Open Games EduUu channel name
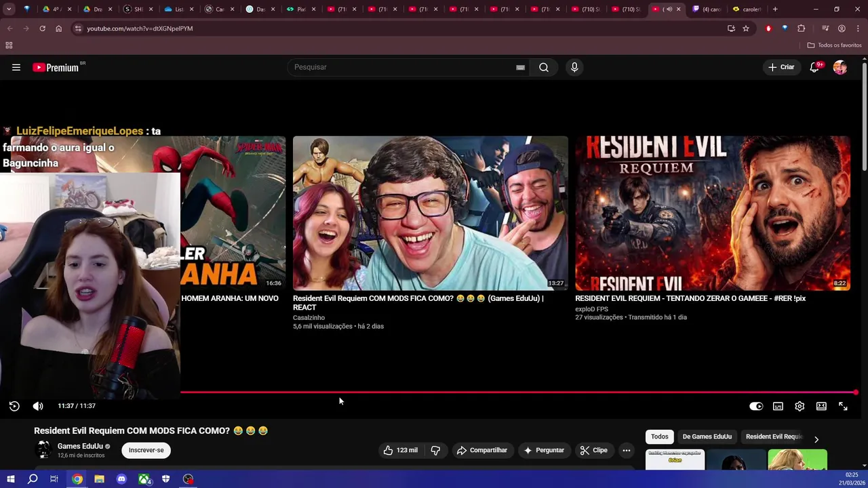Image resolution: width=868 pixels, height=488 pixels. 80,446
